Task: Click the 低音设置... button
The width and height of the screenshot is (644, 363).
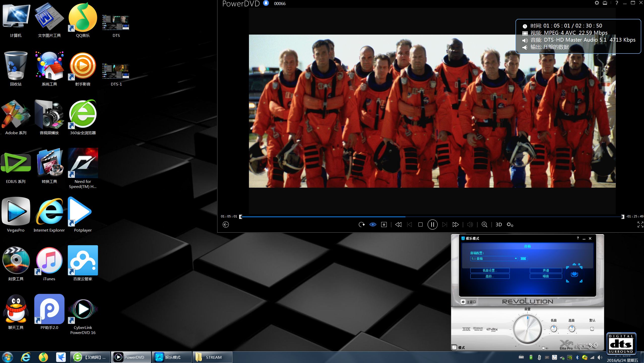Action: [490, 270]
